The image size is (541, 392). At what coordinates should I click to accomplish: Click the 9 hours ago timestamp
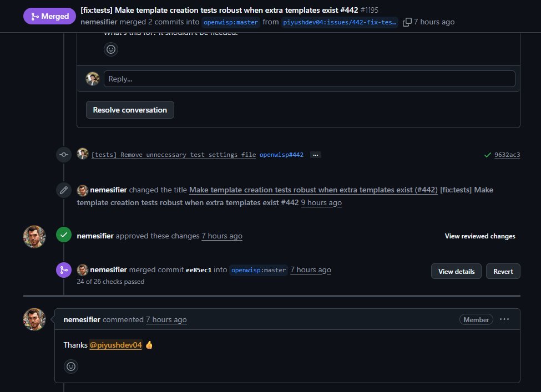coord(321,203)
